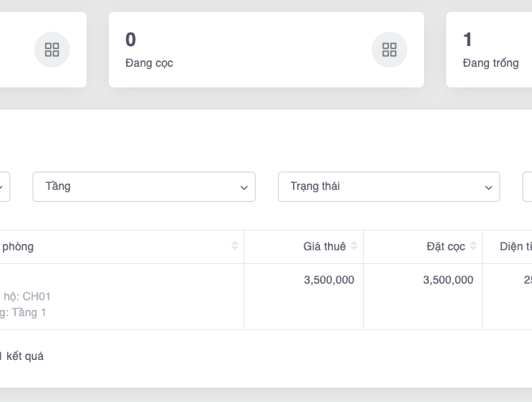Open the Tầng filter dropdown
Viewport: 532px width, 402px height.
tap(143, 187)
